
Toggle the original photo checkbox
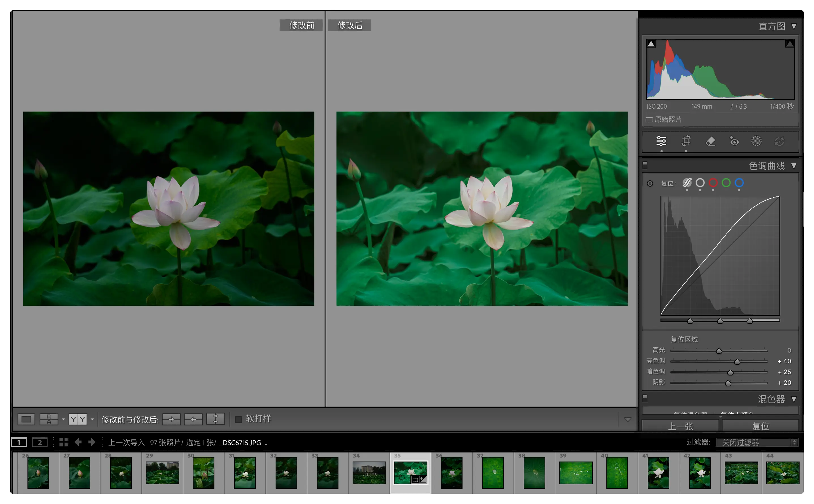click(x=649, y=120)
